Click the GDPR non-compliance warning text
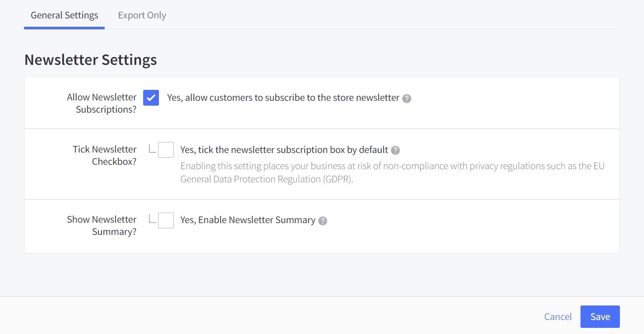 [x=392, y=173]
